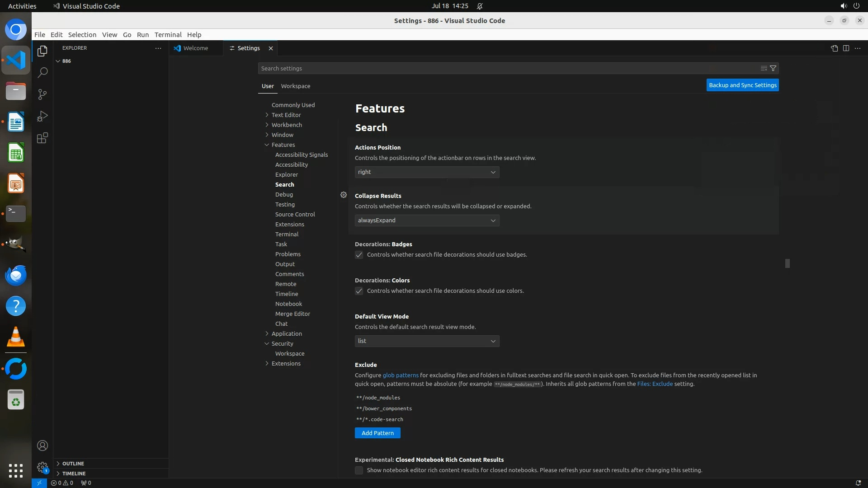
Task: Click the settings filter funnel icon
Action: (773, 68)
